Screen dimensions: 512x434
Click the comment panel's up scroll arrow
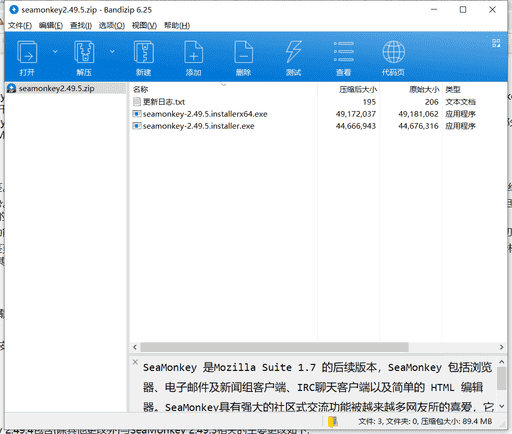point(502,362)
